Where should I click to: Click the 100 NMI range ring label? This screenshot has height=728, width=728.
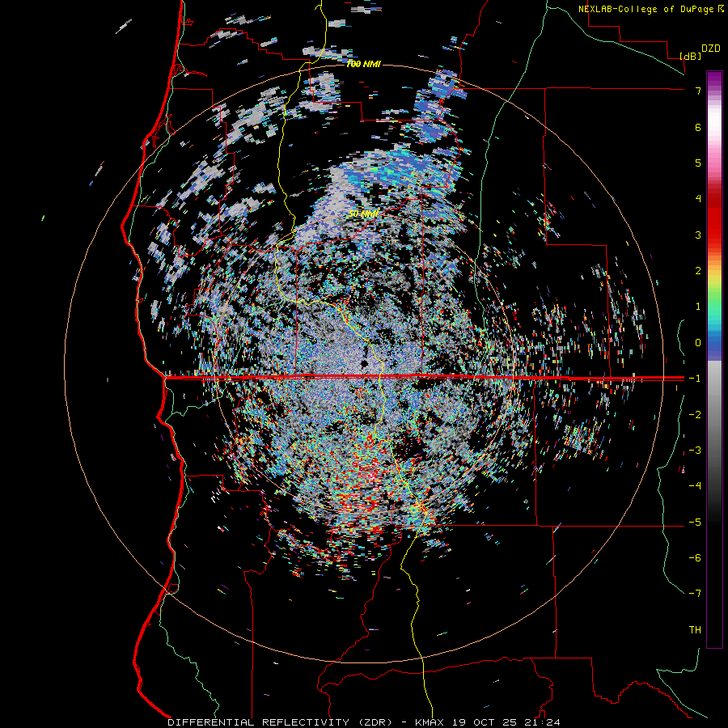(363, 64)
